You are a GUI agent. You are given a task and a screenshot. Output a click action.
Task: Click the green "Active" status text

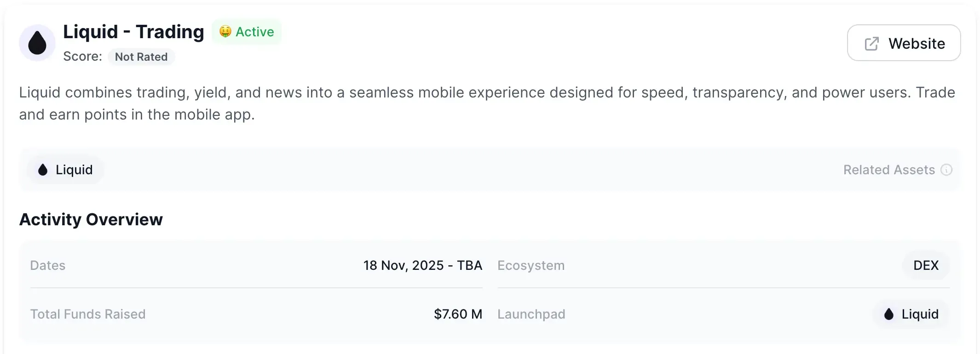click(255, 32)
